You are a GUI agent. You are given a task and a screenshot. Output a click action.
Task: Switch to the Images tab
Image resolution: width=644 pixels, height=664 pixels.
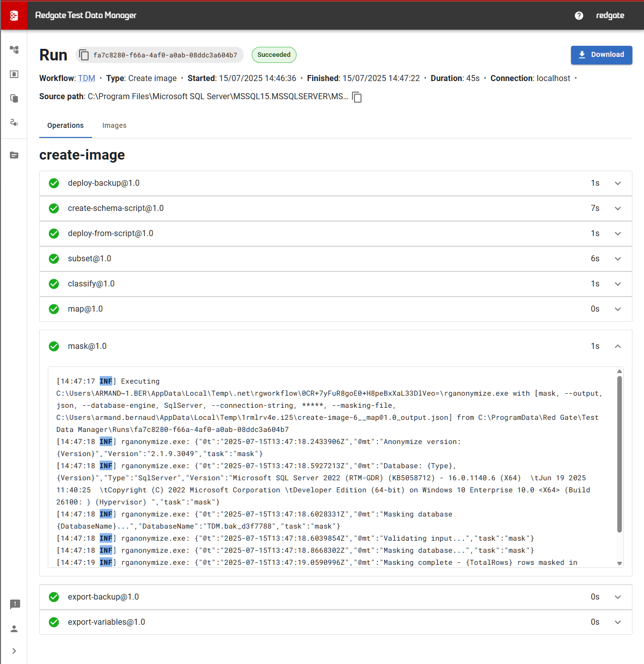click(114, 125)
